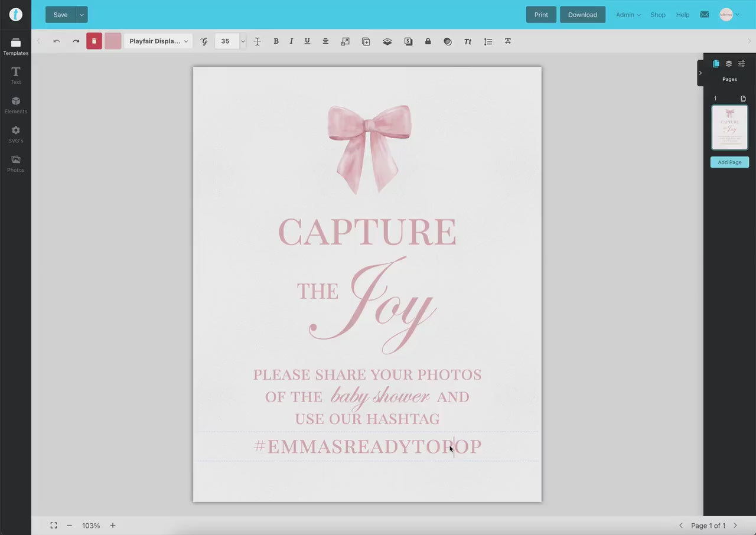The image size is (756, 535).
Task: Open the Templates panel
Action: (15, 47)
